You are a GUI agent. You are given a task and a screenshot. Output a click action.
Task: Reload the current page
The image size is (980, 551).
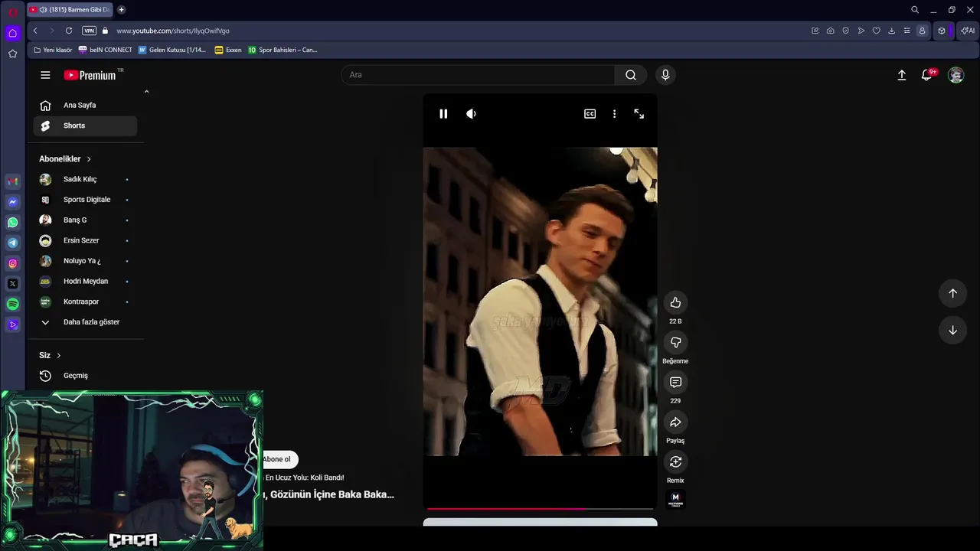coord(69,31)
